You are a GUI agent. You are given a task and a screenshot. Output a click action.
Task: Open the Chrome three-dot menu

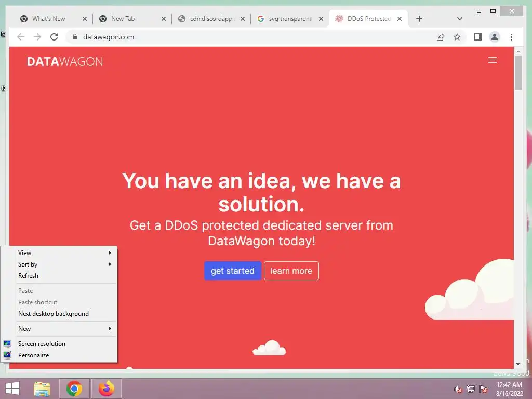(511, 37)
